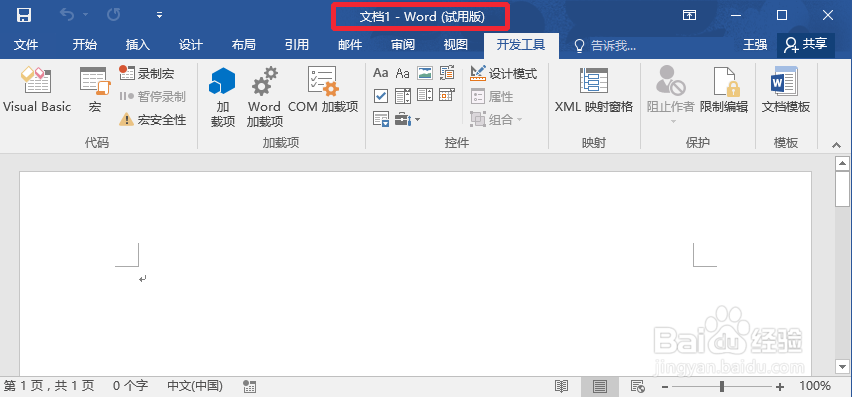Viewport: 852px width, 397px height.
Task: Switch to Print Layout view
Action: tap(600, 387)
